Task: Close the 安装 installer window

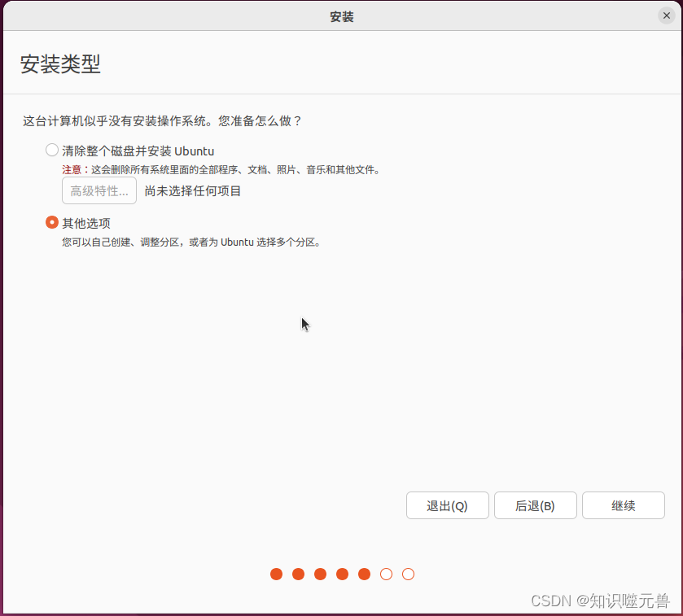Action: [x=667, y=15]
